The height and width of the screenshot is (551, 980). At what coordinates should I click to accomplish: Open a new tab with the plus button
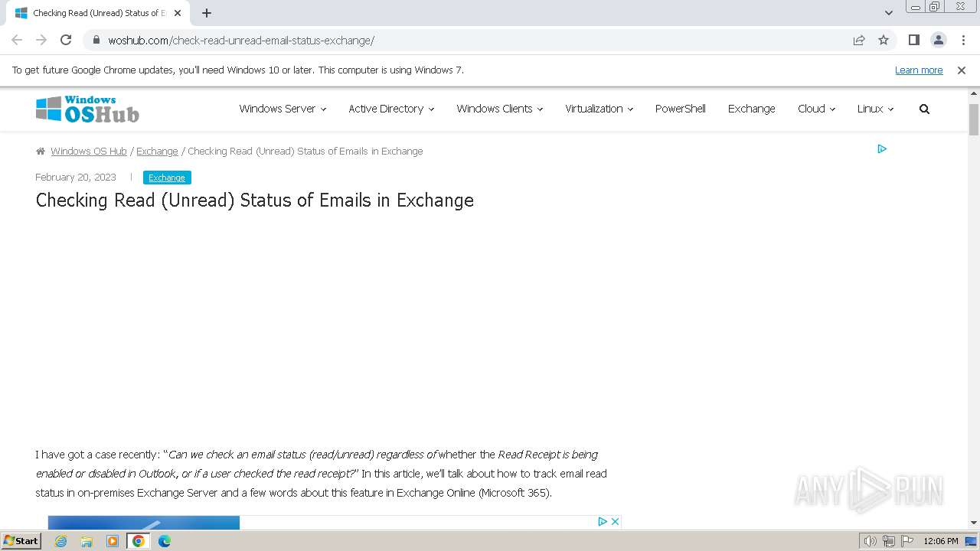207,13
